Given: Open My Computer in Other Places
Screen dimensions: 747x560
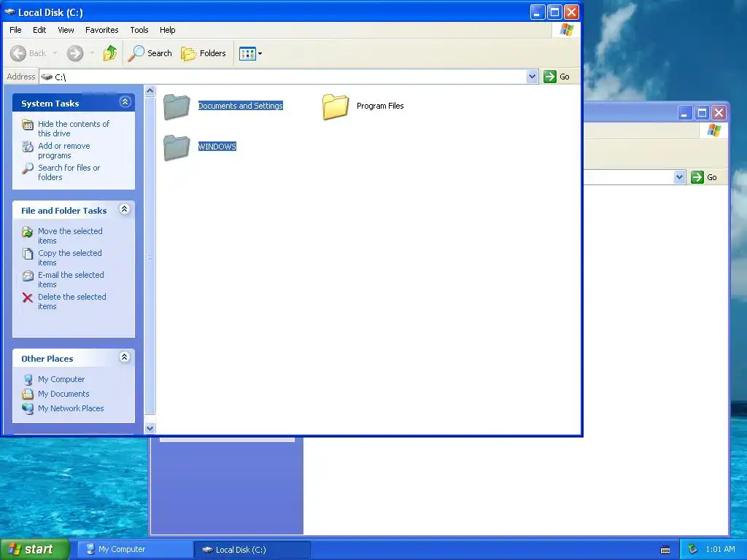Looking at the screenshot, I should pos(61,379).
